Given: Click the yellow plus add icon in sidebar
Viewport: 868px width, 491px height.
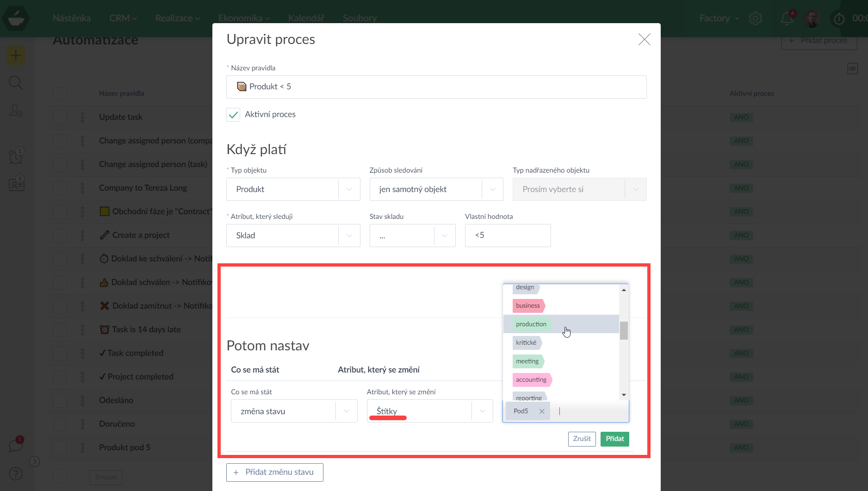Looking at the screenshot, I should click(16, 56).
